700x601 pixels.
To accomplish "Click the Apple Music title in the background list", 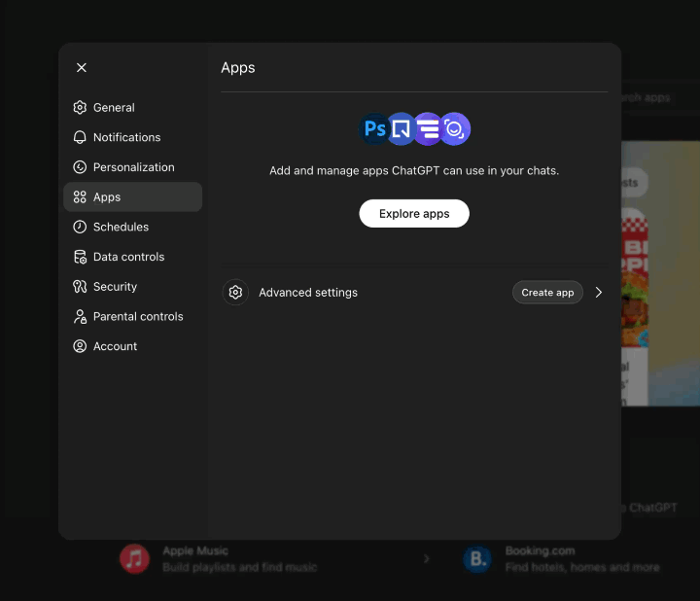I will pos(195,551).
